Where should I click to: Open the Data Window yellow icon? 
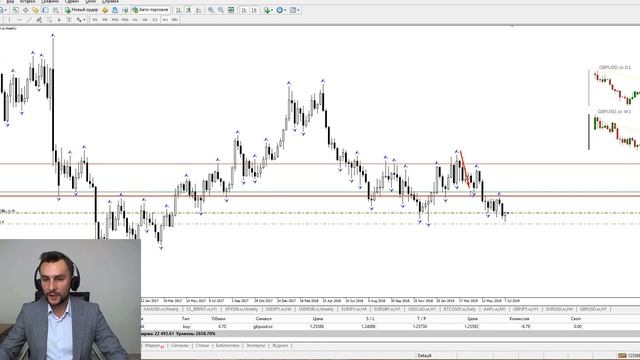coord(36,10)
